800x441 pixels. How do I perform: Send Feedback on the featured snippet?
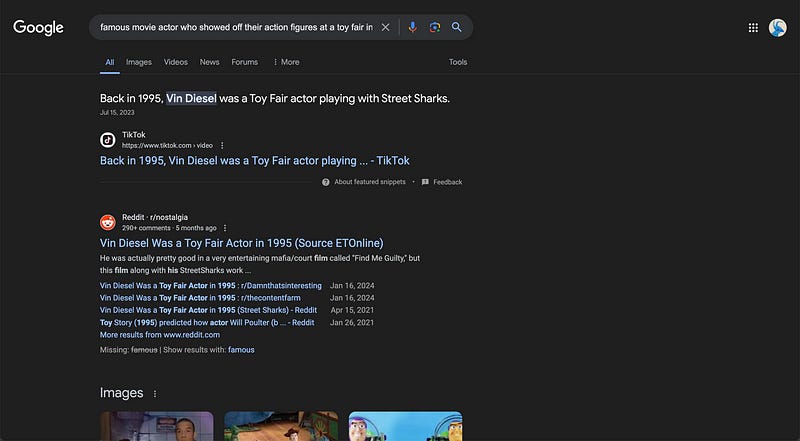point(442,182)
